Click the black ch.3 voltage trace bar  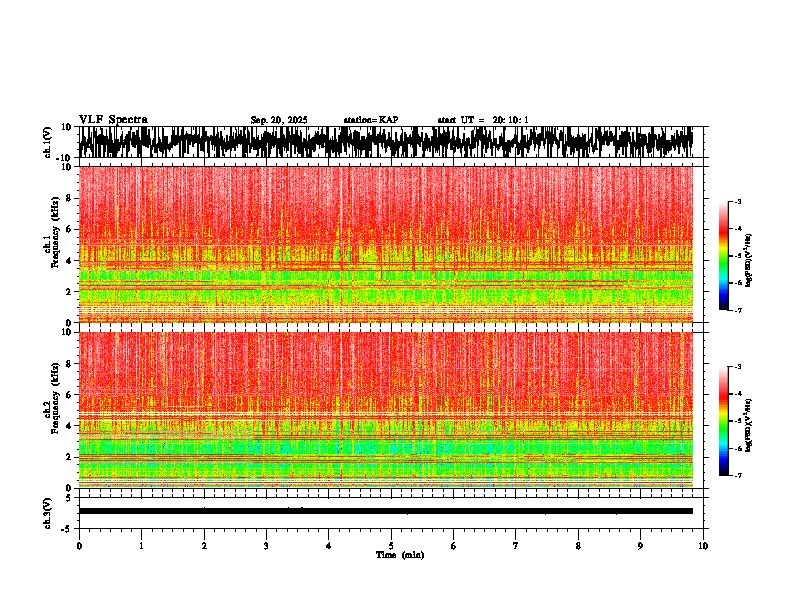coord(385,511)
